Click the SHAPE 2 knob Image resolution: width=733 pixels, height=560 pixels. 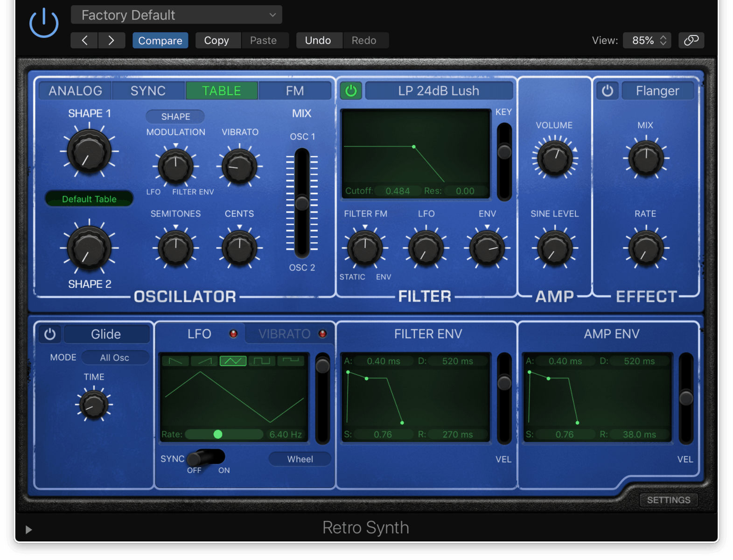coord(89,248)
